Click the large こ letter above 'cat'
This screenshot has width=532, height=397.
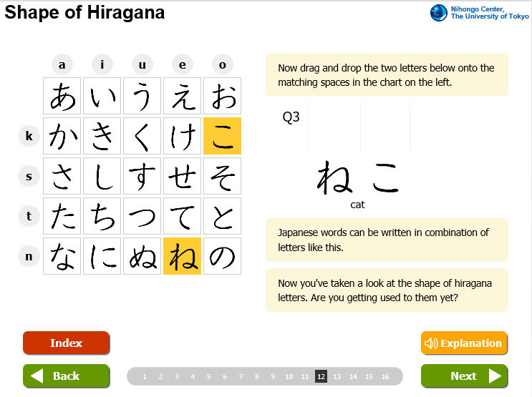click(386, 177)
